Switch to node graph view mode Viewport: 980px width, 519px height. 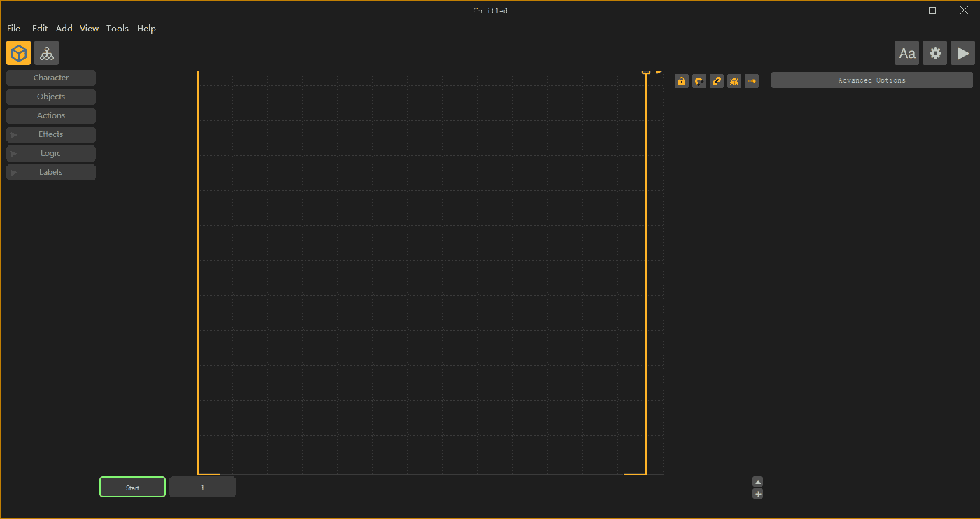[46, 52]
